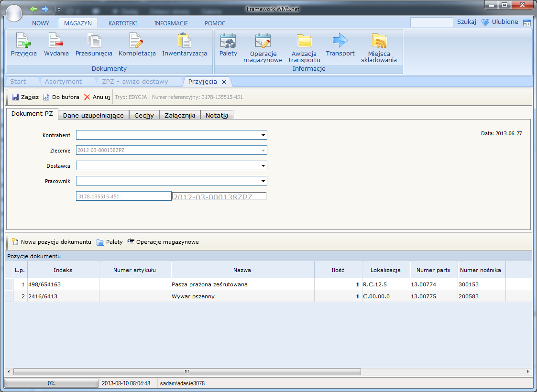Click reference number field 3178-135515-451
This screenshot has height=392, width=537.
(124, 196)
